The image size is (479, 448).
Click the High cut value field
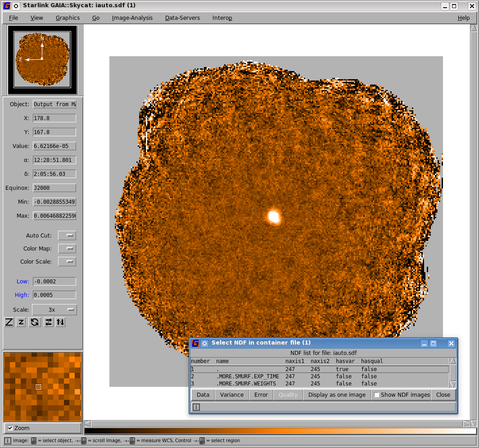(x=54, y=295)
